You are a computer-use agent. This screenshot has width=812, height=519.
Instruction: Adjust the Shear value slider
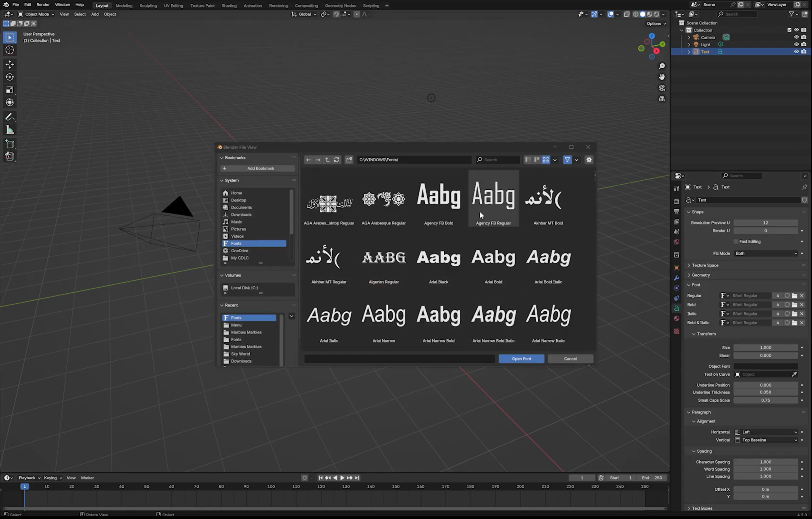pos(765,355)
